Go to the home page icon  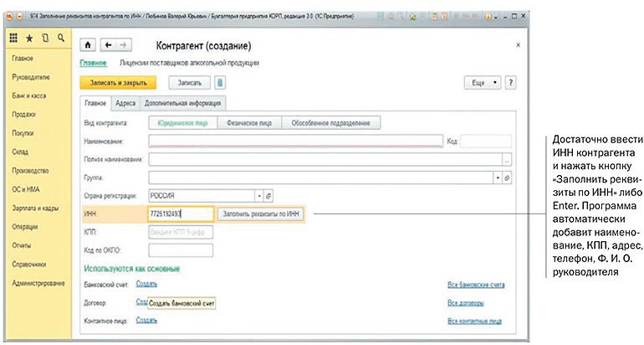tap(87, 44)
